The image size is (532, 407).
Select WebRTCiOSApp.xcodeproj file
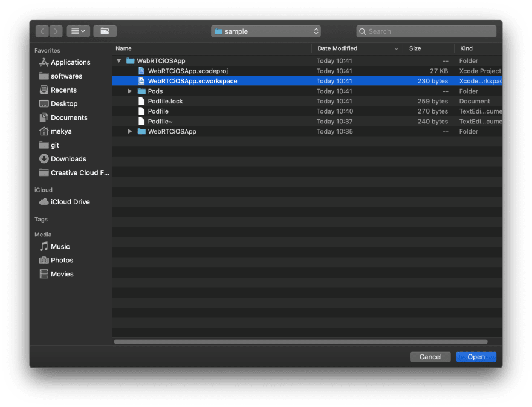(307, 71)
